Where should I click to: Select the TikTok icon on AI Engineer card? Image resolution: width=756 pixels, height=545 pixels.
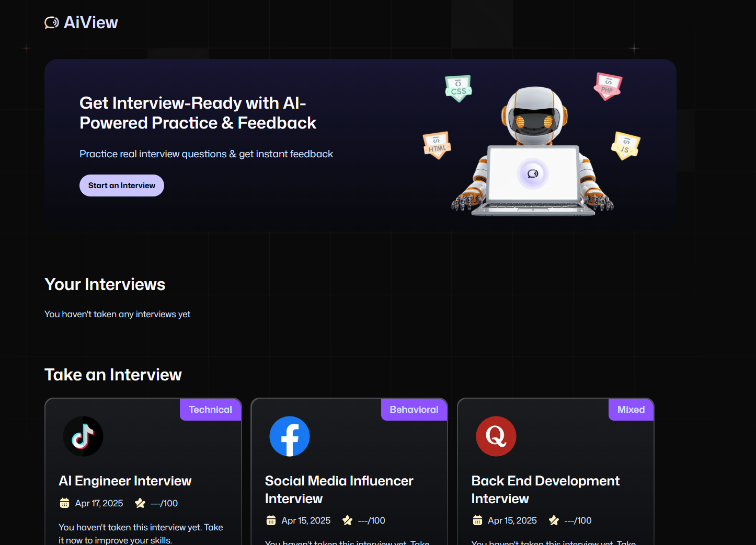coord(83,436)
